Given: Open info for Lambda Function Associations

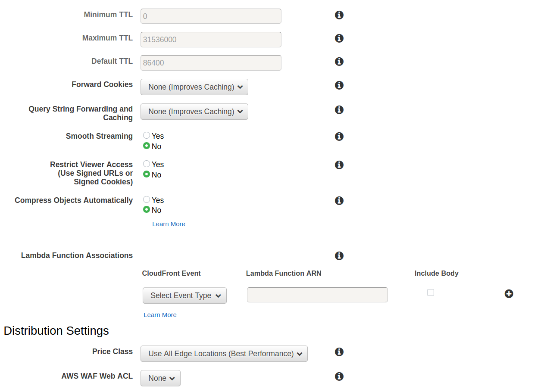Looking at the screenshot, I should click(x=339, y=256).
